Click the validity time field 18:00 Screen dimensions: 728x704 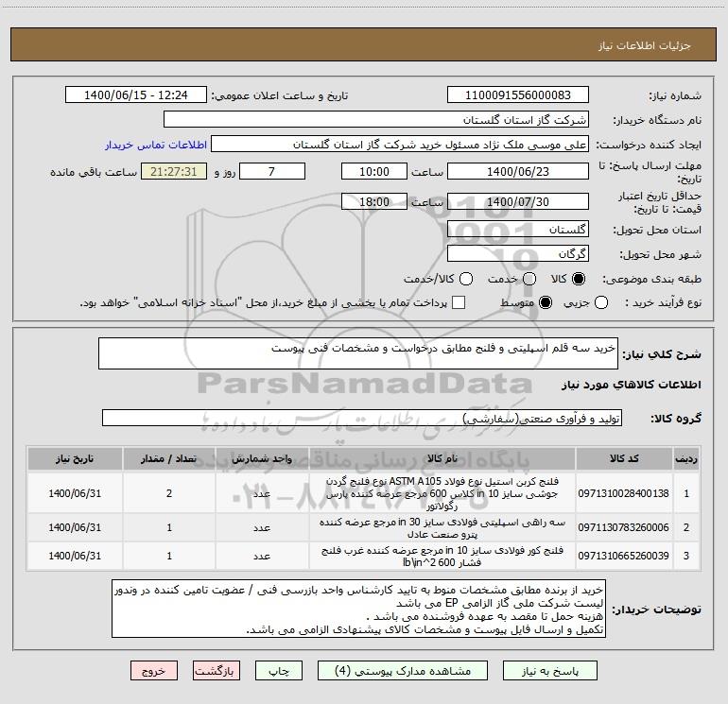point(374,201)
